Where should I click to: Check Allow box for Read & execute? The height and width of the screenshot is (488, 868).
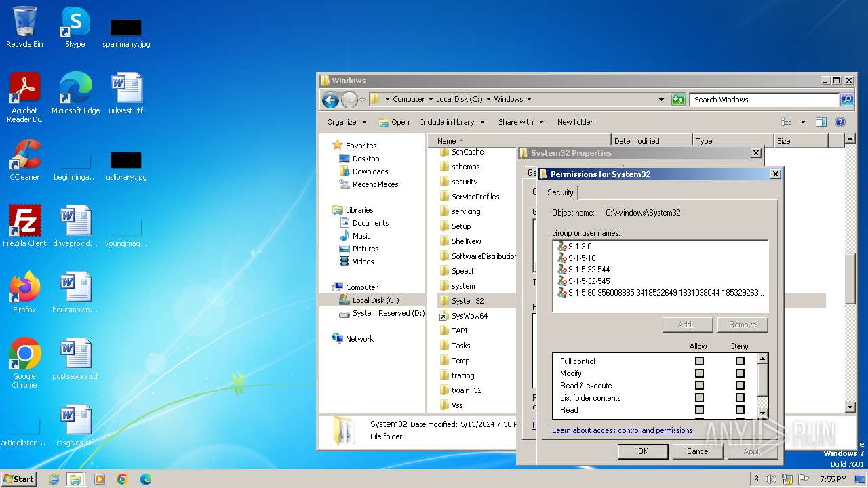(x=699, y=386)
